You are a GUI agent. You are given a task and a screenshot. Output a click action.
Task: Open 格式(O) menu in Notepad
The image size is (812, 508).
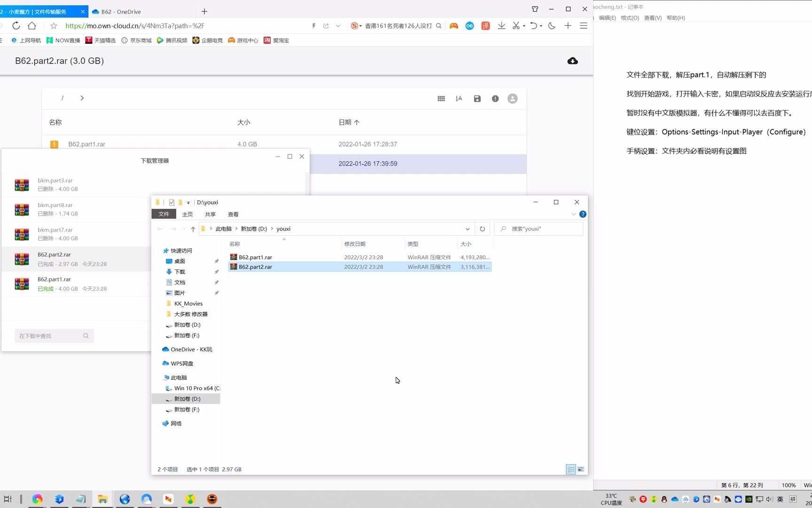coord(630,18)
